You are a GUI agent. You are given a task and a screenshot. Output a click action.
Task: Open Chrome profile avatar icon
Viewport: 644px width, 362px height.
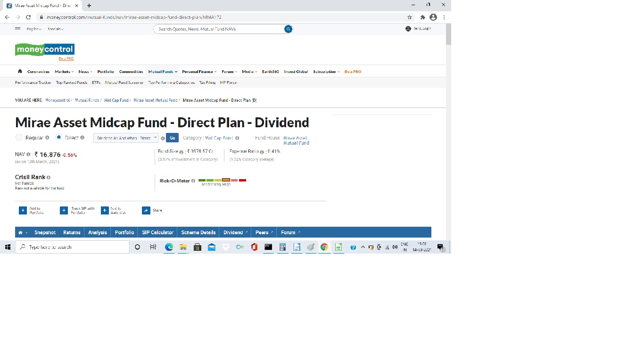tap(433, 17)
